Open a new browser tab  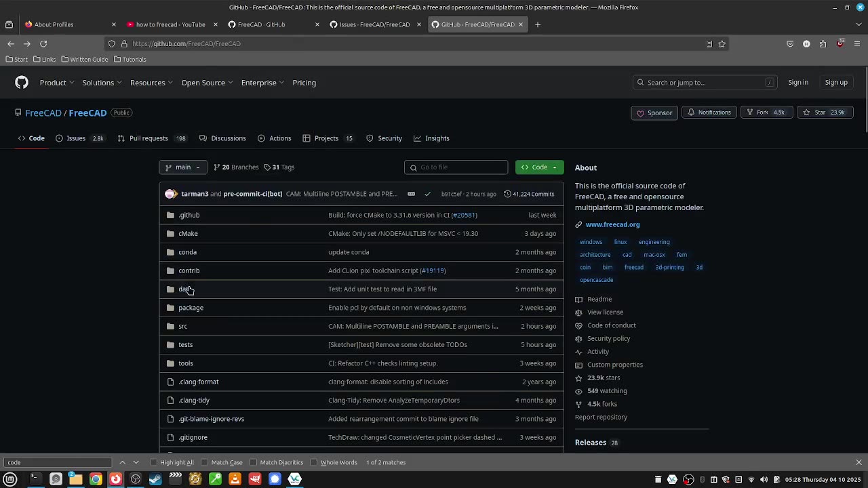point(537,24)
